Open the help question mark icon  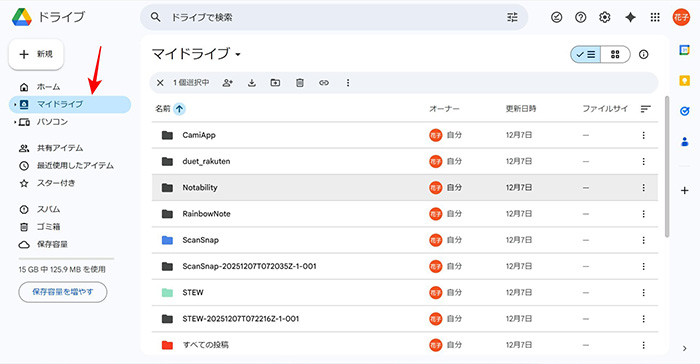click(x=580, y=17)
